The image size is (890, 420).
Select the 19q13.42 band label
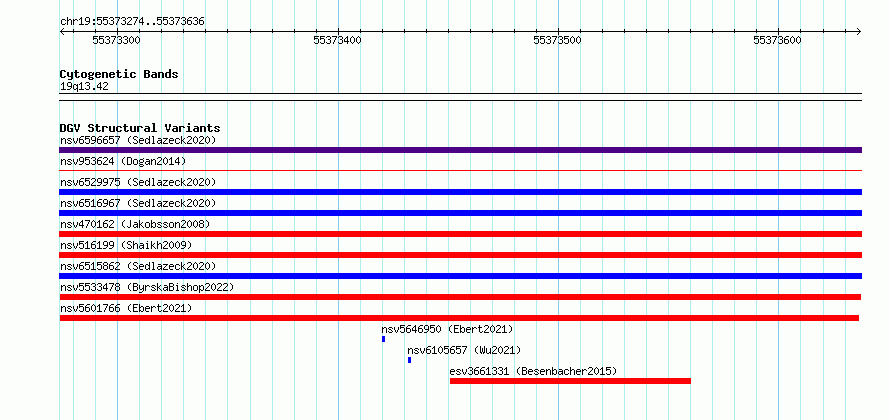[x=84, y=87]
